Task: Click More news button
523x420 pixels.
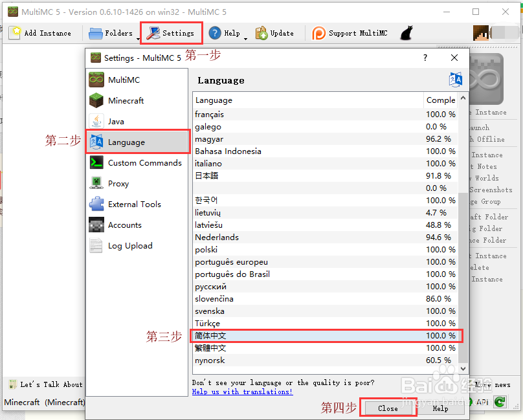Action: point(493,384)
